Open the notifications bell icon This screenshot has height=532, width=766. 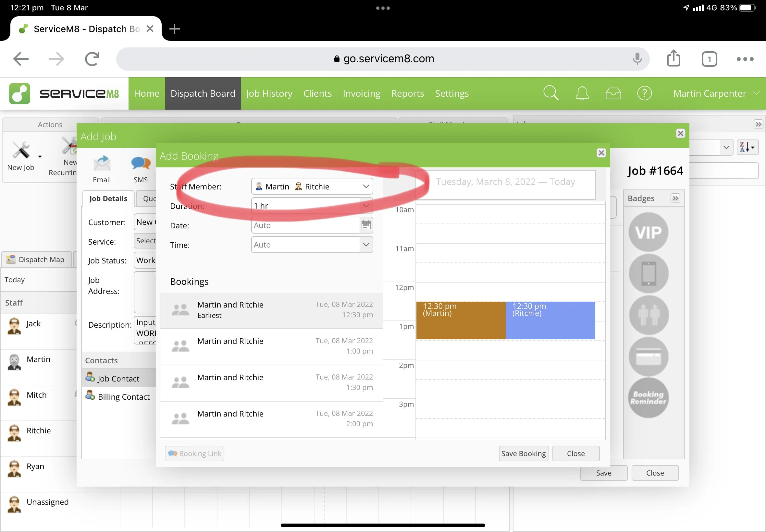click(x=582, y=93)
